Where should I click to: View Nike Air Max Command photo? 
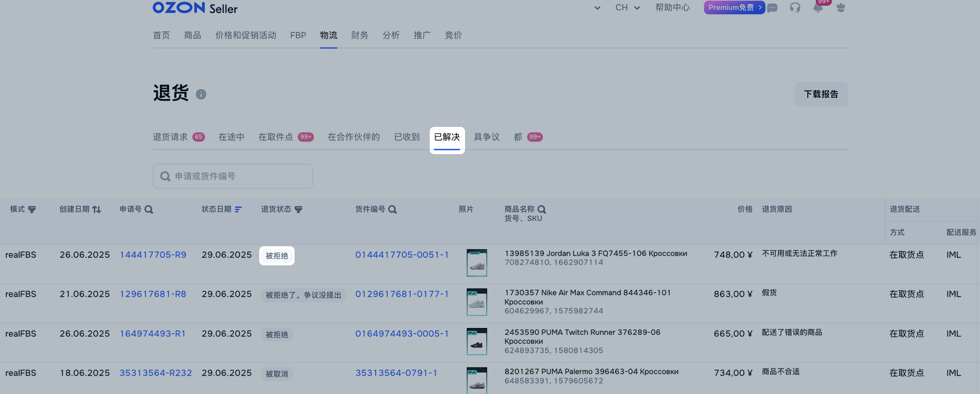(x=477, y=302)
